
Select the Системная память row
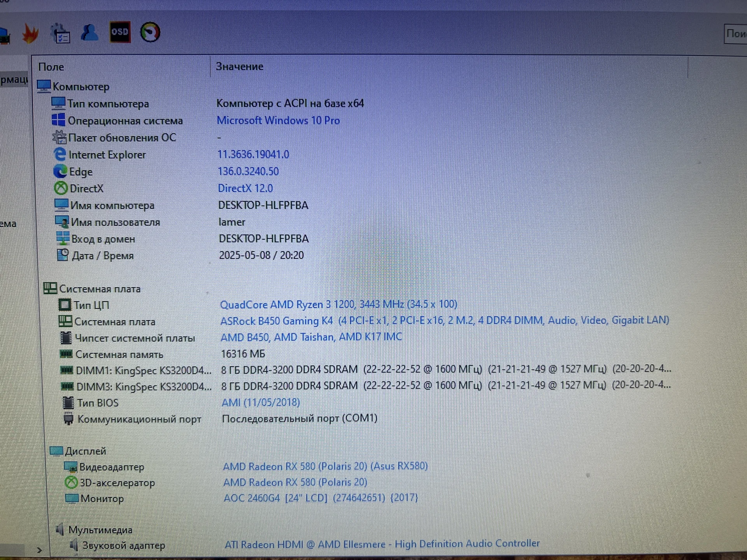(163, 354)
